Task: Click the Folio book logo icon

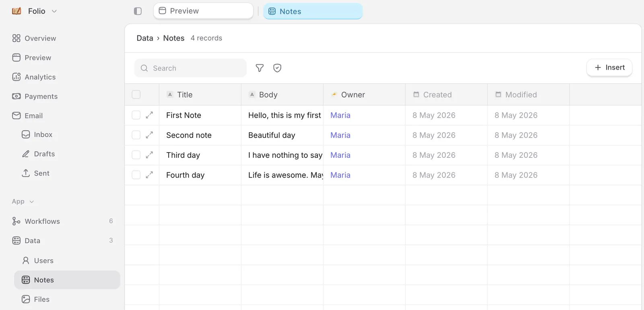Action: click(17, 11)
